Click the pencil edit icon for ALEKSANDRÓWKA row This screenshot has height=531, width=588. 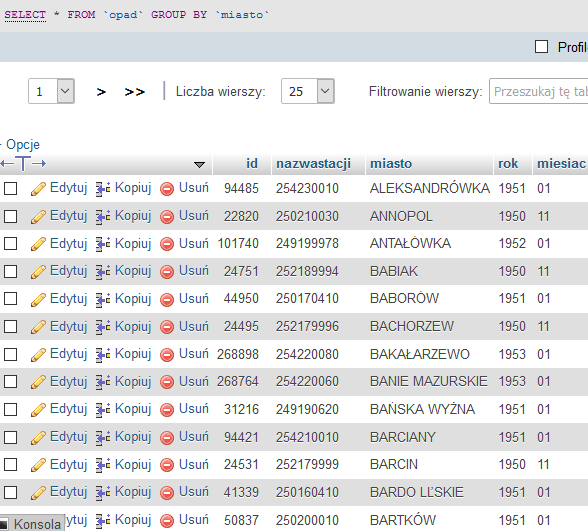click(x=38, y=189)
